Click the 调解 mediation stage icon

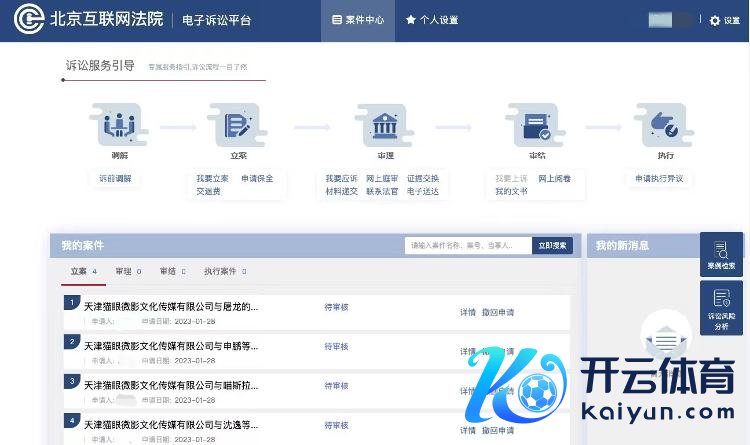119,126
